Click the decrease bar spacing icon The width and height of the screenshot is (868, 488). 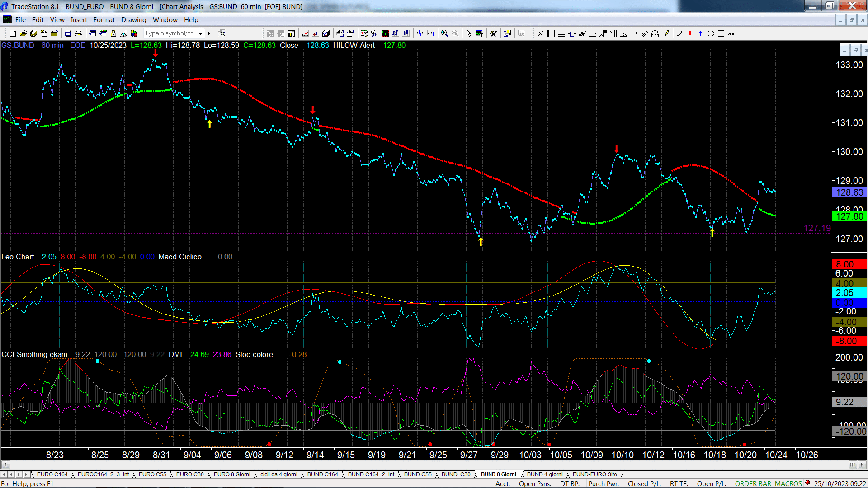pyautogui.click(x=420, y=33)
